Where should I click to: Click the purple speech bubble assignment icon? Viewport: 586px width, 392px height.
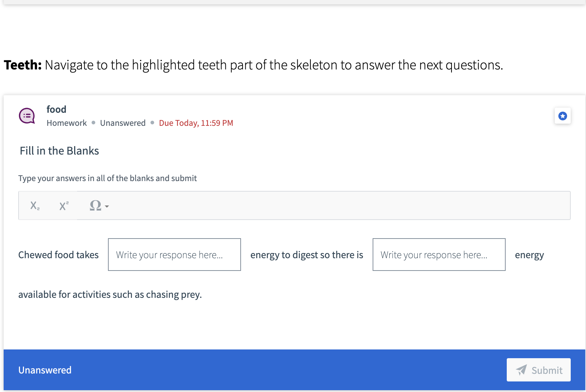(27, 116)
